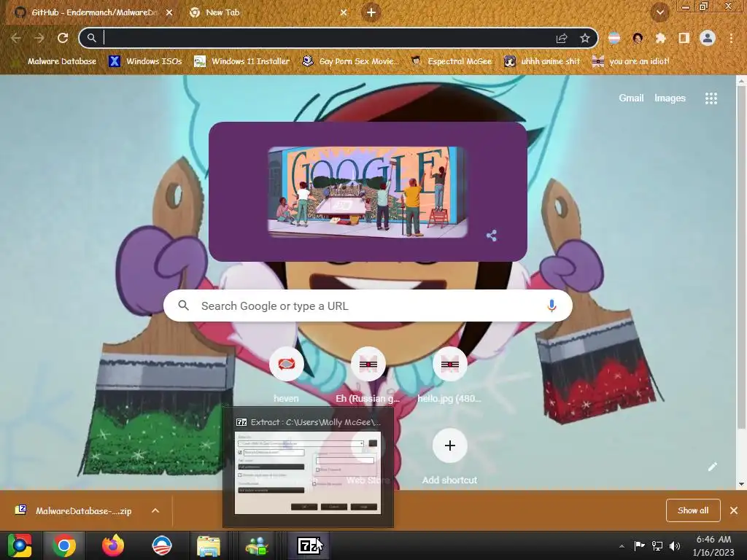The height and width of the screenshot is (560, 747).
Task: Click the 7-Zip taskbar button
Action: pyautogui.click(x=309, y=545)
